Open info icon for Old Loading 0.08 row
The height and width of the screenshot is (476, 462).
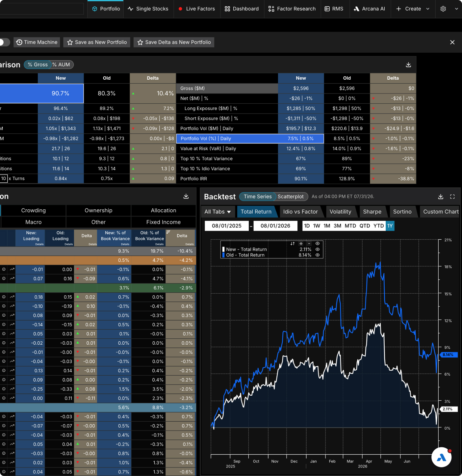click(4, 380)
